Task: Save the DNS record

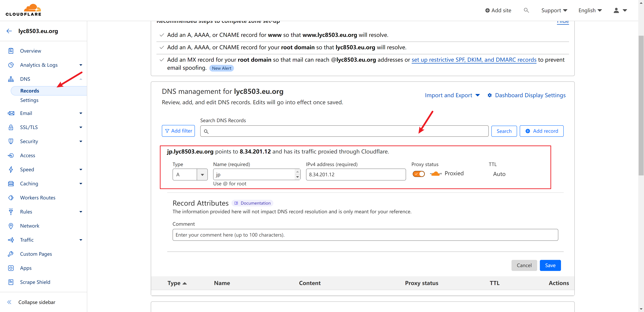Action: [x=550, y=265]
